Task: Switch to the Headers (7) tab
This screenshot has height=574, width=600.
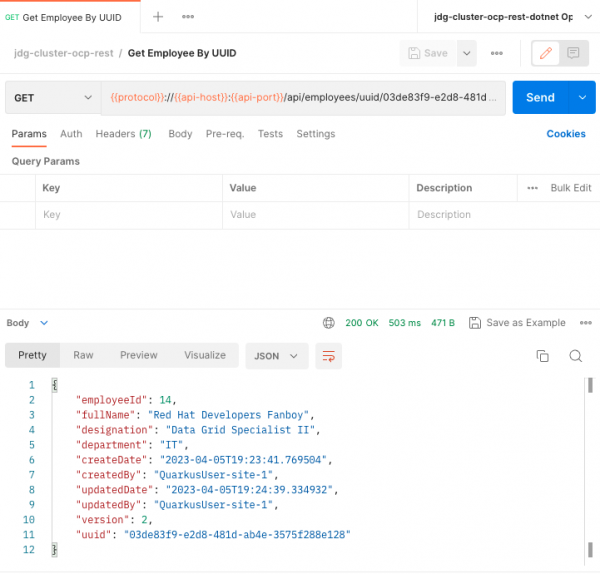Action: (123, 134)
